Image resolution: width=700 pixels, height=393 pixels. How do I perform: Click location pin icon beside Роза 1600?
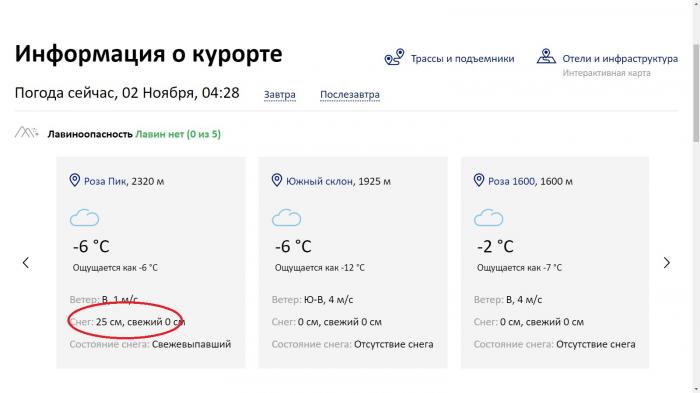point(479,180)
